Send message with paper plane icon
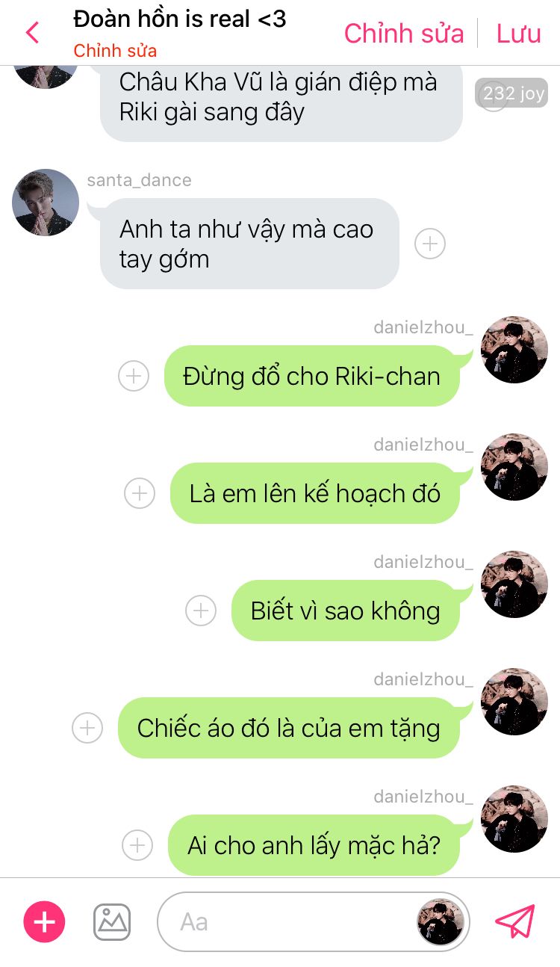Image resolution: width=560 pixels, height=967 pixels. (515, 921)
